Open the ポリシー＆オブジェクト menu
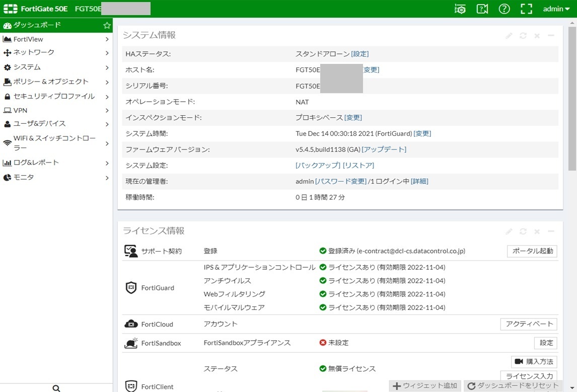This screenshot has width=577, height=392. 56,82
